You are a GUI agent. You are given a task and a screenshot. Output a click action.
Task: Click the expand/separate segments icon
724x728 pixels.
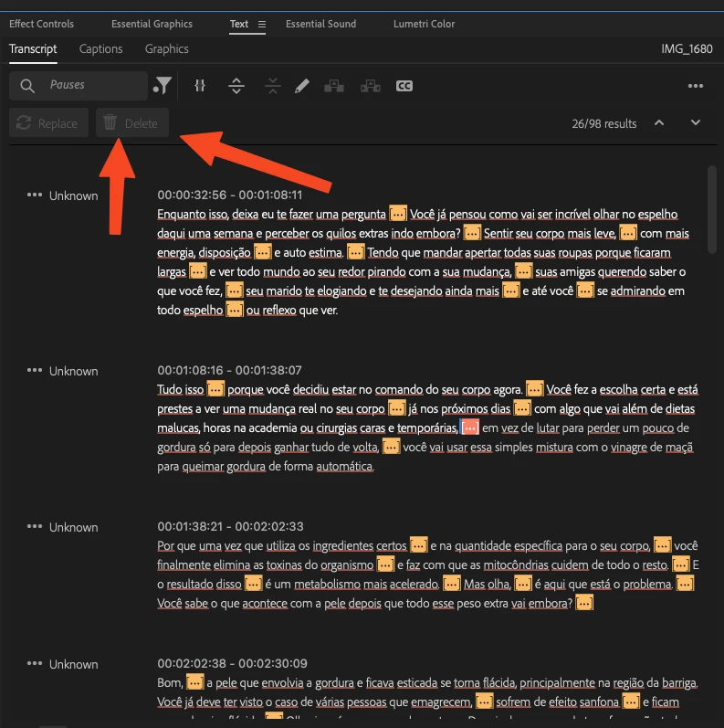tap(236, 86)
